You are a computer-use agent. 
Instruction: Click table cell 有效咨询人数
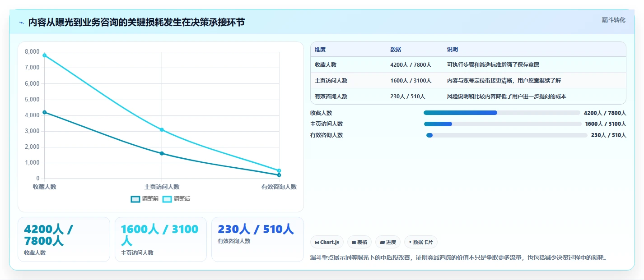(x=331, y=96)
